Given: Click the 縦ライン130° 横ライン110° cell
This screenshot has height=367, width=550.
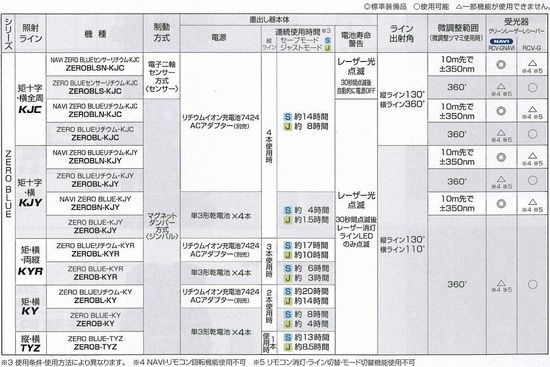Looking at the screenshot, I should pyautogui.click(x=402, y=245).
